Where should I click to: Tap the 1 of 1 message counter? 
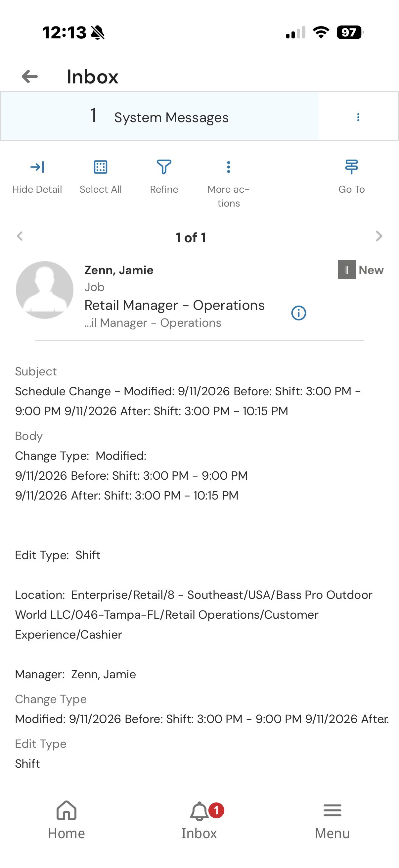191,238
